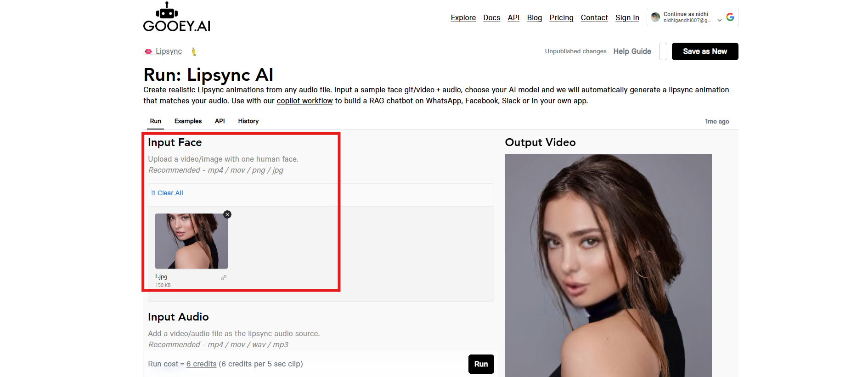Select the Run tab
This screenshot has height=377, width=868.
(156, 121)
